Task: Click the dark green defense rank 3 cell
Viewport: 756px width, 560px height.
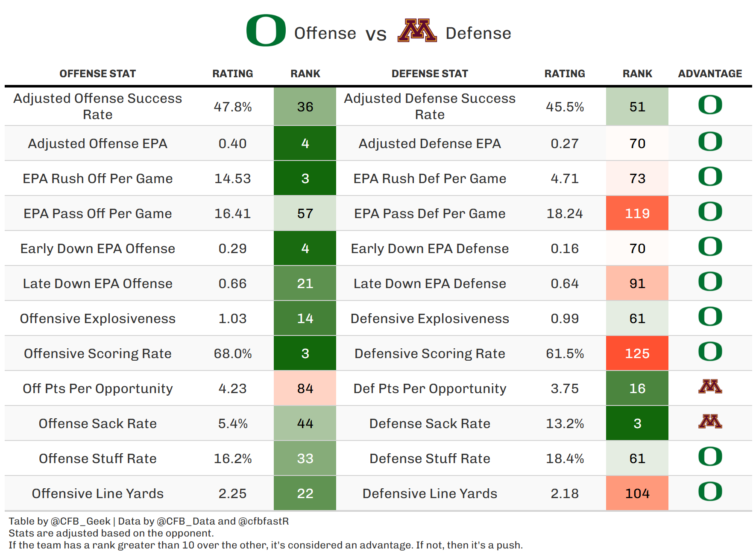Action: (x=637, y=423)
